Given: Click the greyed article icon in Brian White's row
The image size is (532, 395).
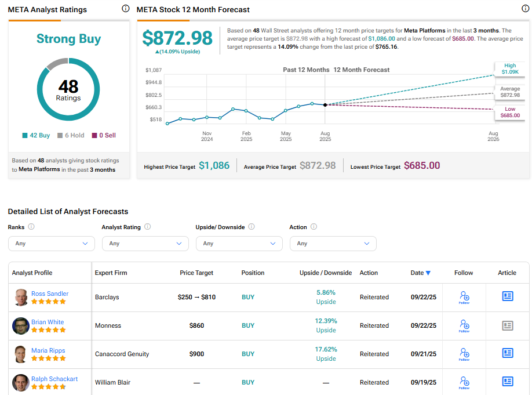Looking at the screenshot, I should click(x=508, y=326).
